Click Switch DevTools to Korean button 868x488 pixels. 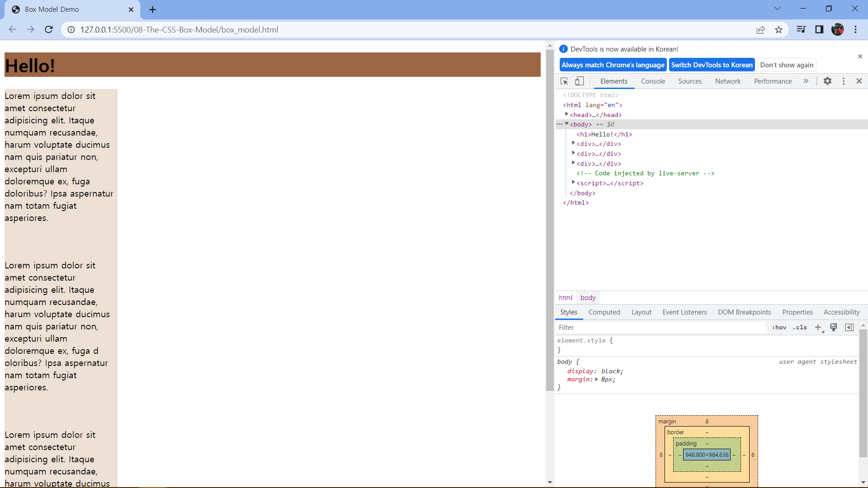(712, 65)
